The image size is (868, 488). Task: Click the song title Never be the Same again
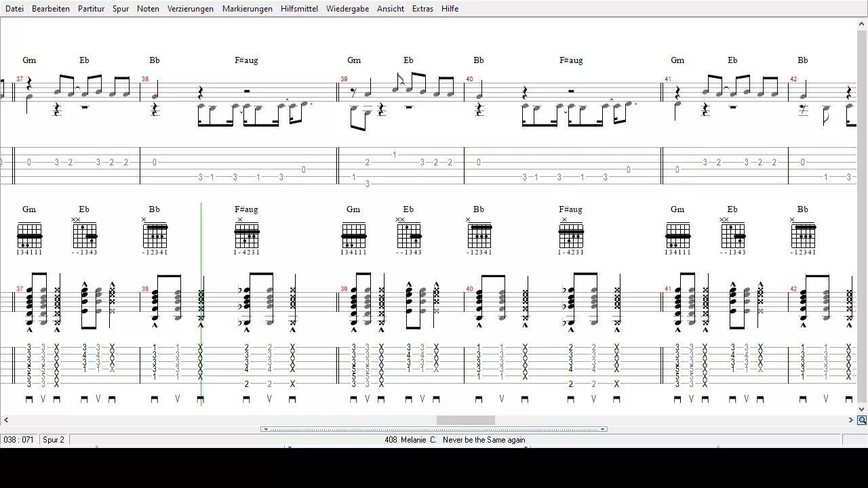point(484,440)
